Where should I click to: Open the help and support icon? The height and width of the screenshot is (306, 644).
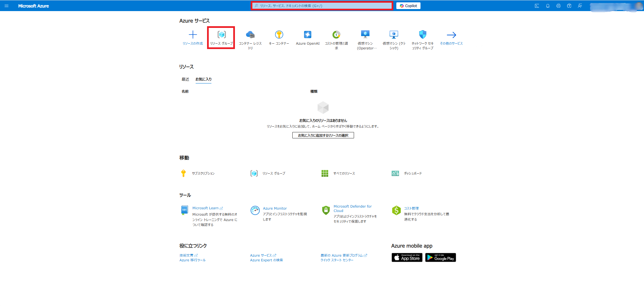click(x=569, y=6)
